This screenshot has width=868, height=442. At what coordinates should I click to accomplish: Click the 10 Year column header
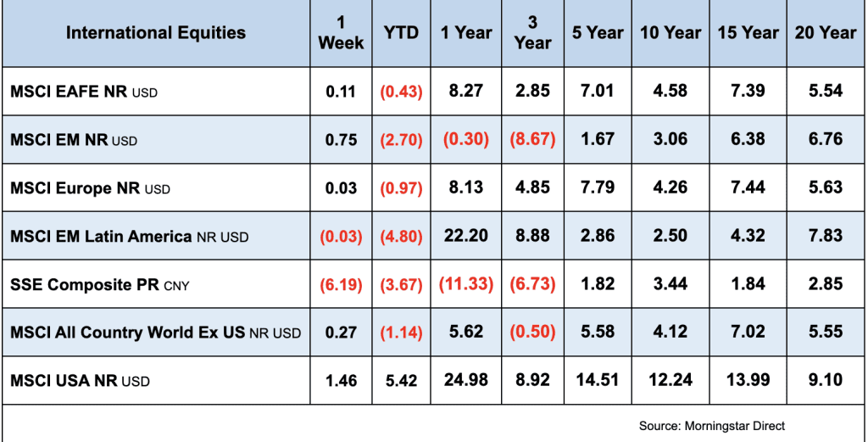[x=670, y=33]
